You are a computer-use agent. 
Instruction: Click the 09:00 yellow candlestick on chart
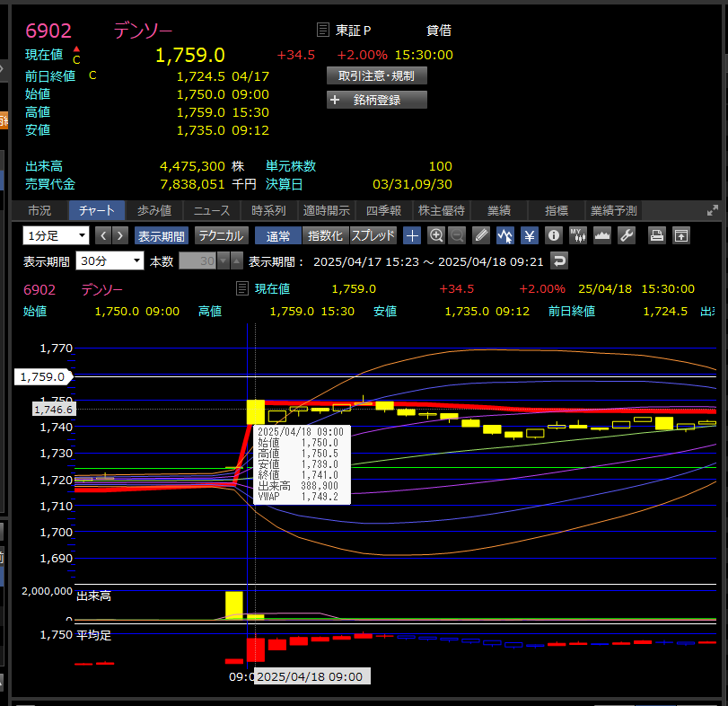(x=255, y=412)
